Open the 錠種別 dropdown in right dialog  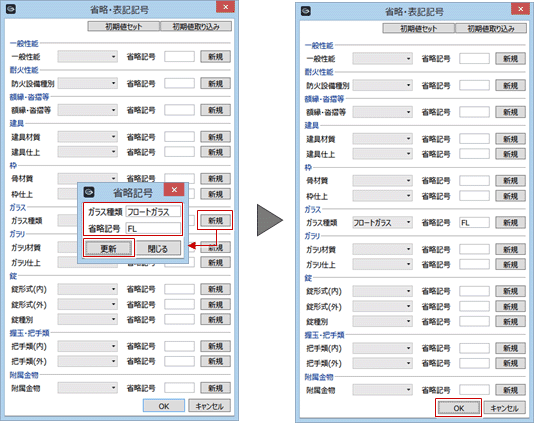[x=382, y=321]
